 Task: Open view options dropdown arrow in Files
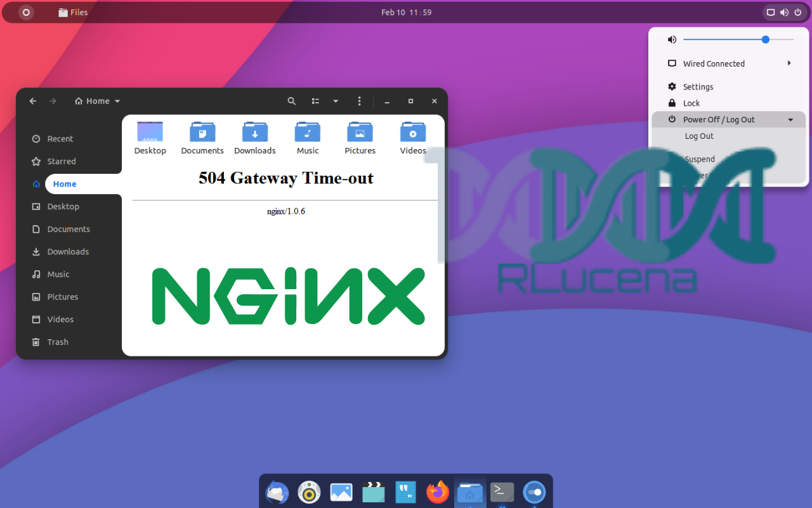click(336, 101)
